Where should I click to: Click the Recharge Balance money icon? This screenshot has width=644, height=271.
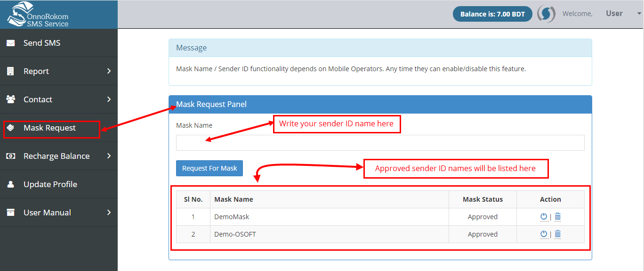click(10, 156)
